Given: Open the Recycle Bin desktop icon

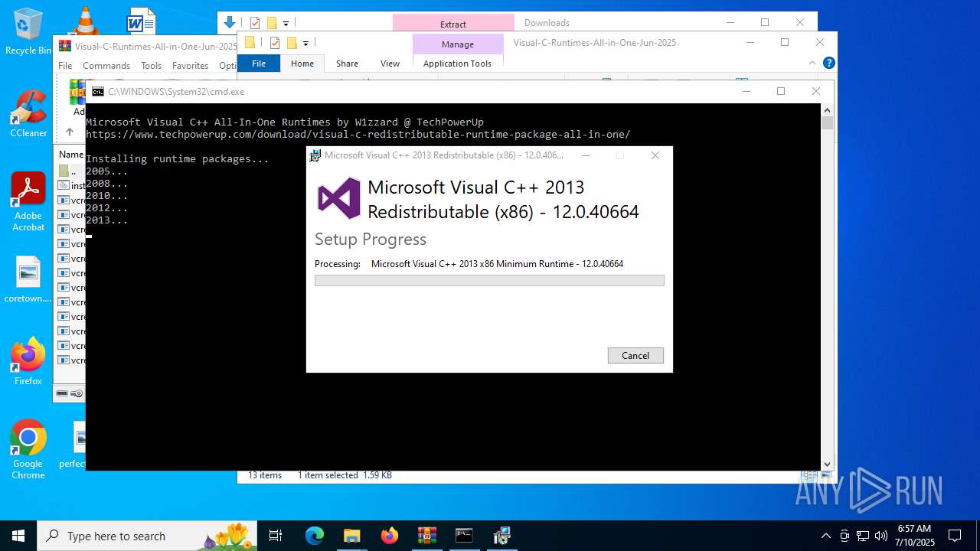Looking at the screenshot, I should pos(28,31).
